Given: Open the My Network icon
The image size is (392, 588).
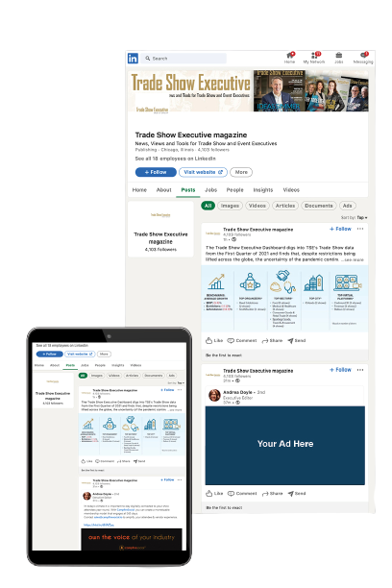Looking at the screenshot, I should click(x=314, y=58).
